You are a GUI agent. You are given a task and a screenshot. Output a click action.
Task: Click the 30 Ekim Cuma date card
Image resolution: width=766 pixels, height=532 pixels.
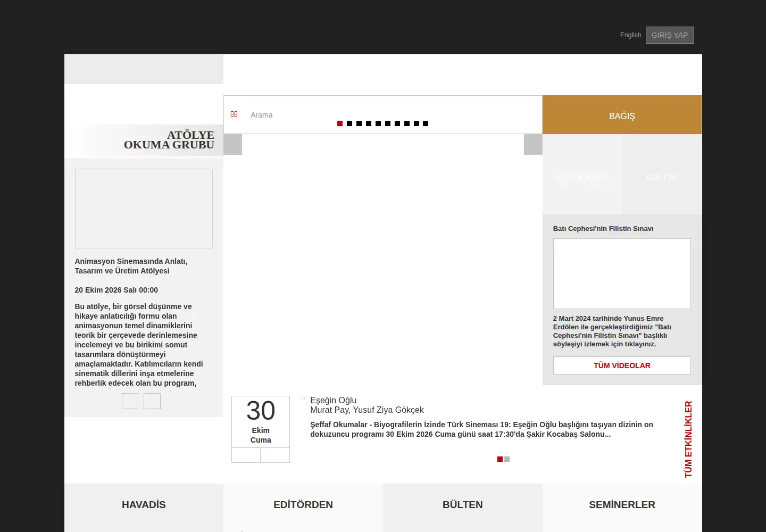tap(261, 421)
